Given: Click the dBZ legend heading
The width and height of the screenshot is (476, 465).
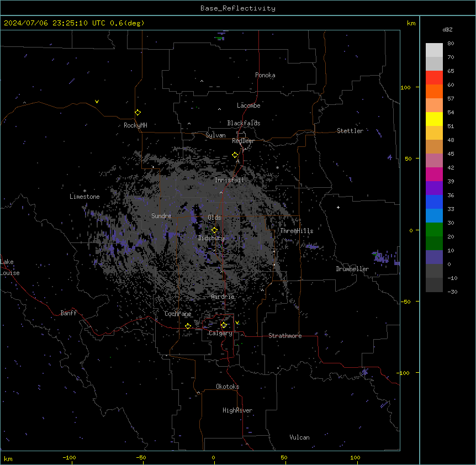Looking at the screenshot, I should (447, 29).
